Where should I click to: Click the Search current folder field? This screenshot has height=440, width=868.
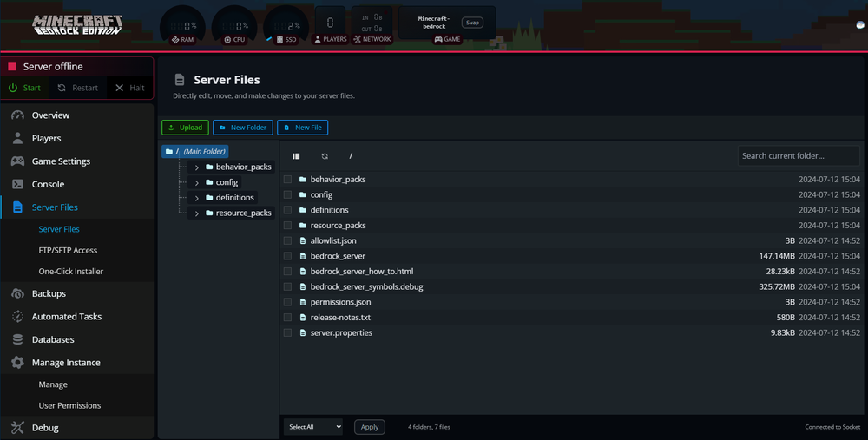[x=799, y=156]
